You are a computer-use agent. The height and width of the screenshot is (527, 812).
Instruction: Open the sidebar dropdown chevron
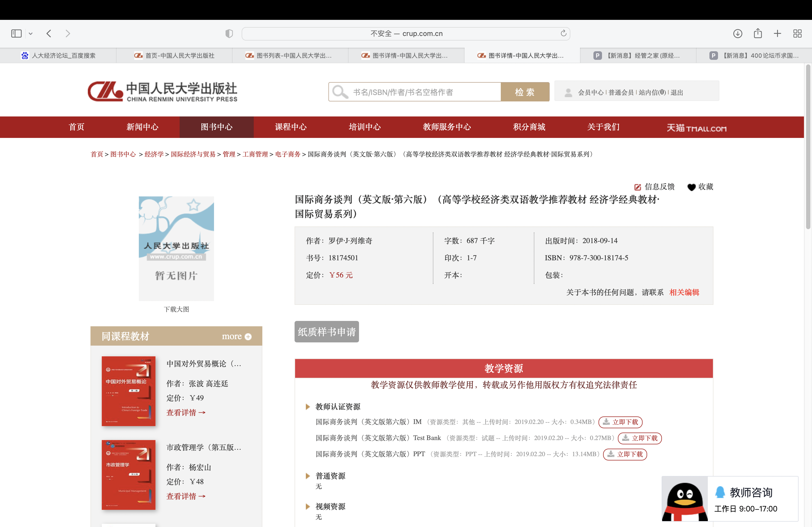tap(31, 33)
